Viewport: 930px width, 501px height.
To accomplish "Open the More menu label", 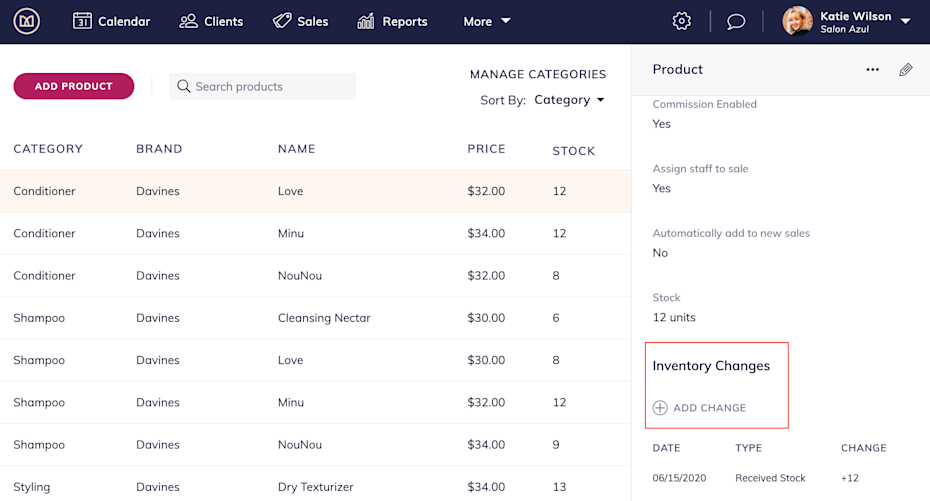I will coord(477,21).
